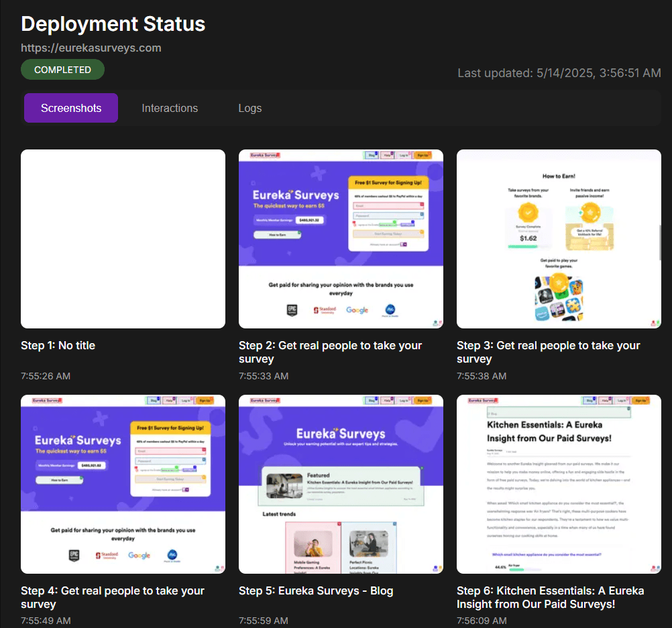The image size is (672, 628).
Task: Open the Step 2 screenshot thumbnail
Action: pos(341,239)
